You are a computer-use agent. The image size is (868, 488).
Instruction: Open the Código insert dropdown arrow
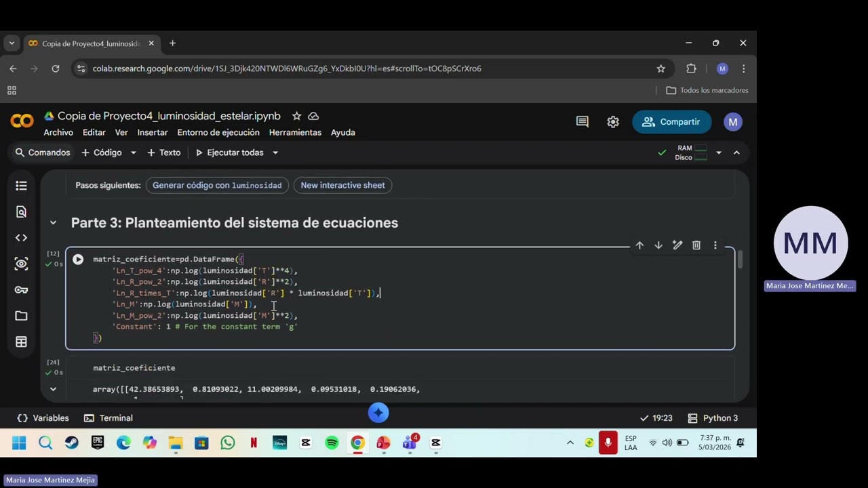(x=133, y=152)
